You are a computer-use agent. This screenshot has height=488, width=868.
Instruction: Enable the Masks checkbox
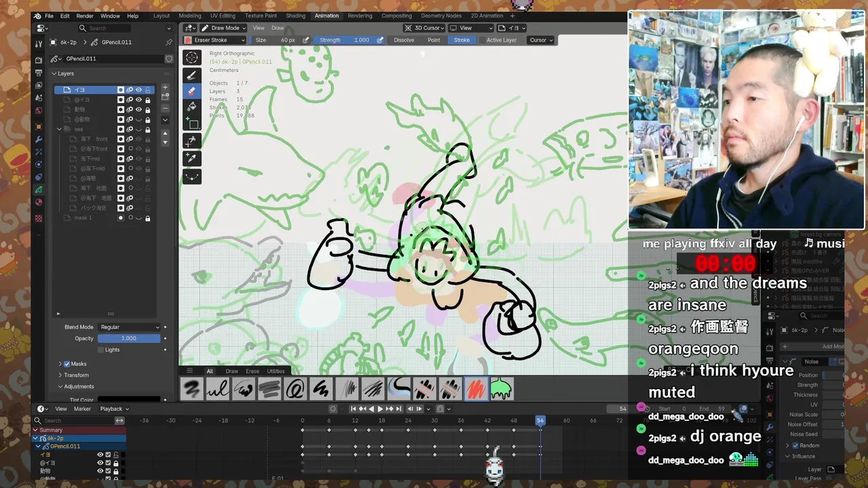click(66, 364)
